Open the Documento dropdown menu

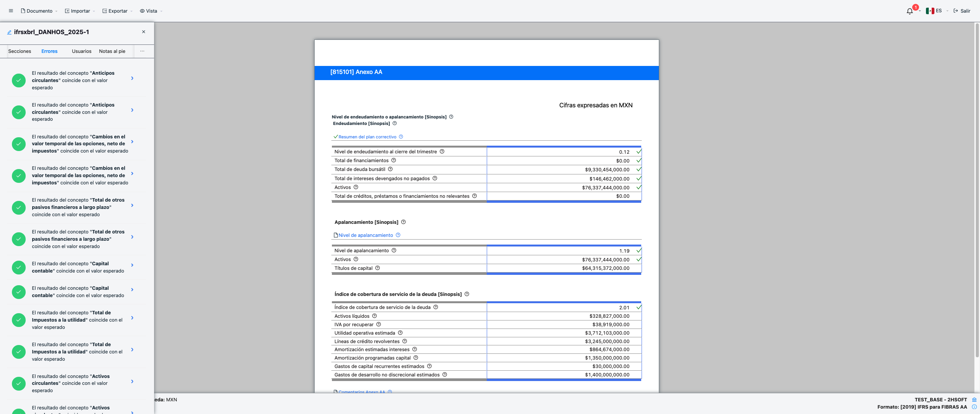click(39, 11)
